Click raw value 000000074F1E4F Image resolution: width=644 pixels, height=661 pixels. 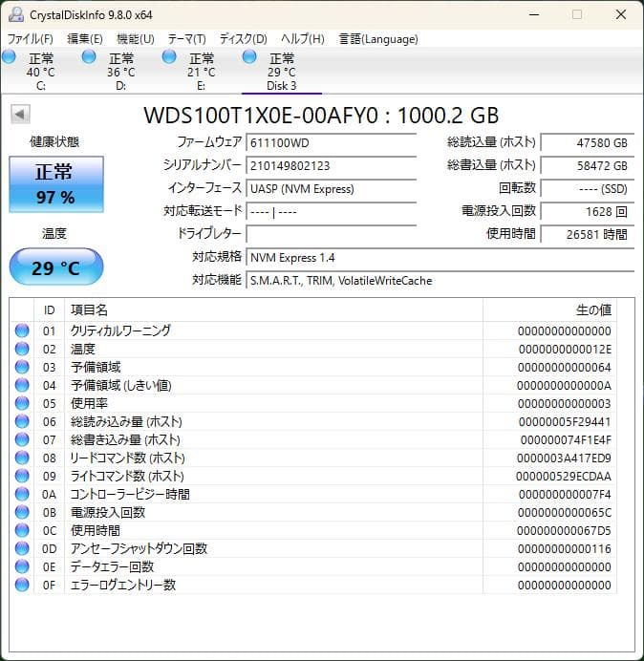(x=566, y=440)
